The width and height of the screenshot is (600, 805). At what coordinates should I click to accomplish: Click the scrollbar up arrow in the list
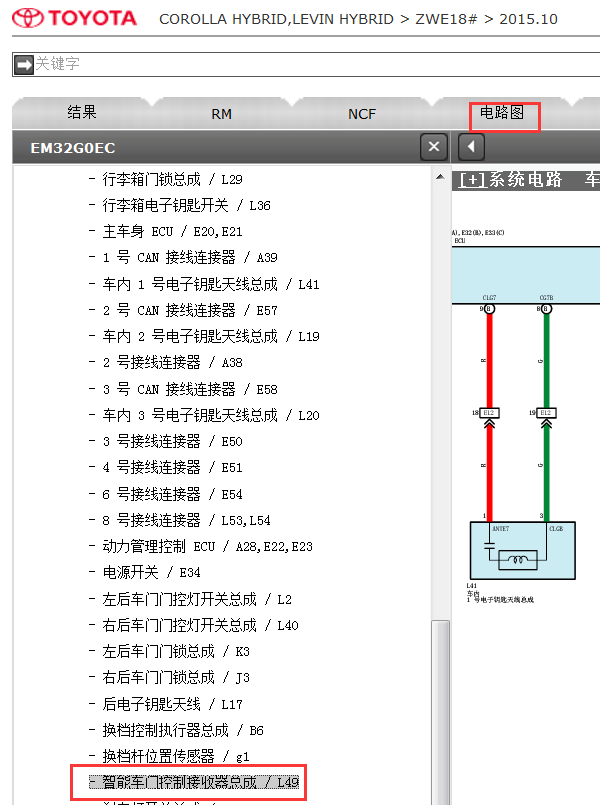point(440,177)
